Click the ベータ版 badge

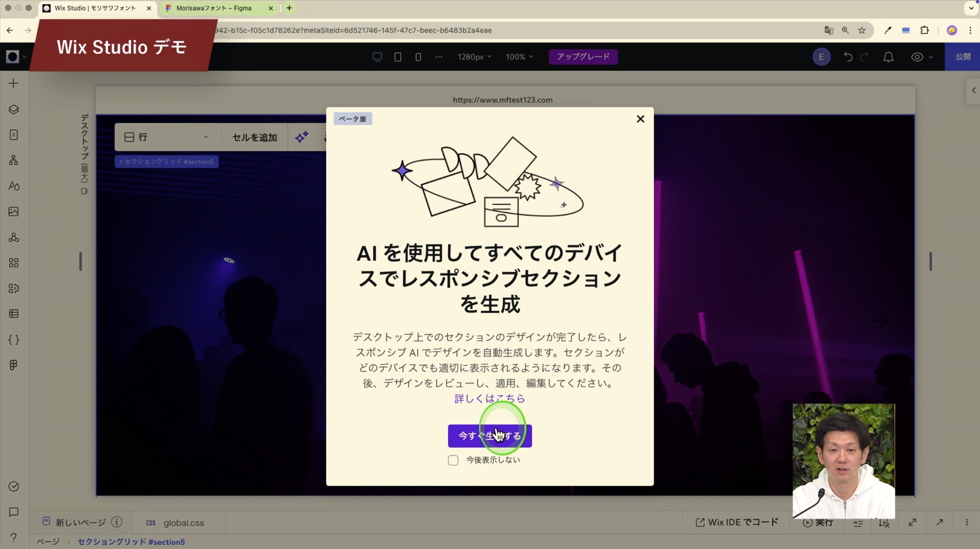(353, 119)
